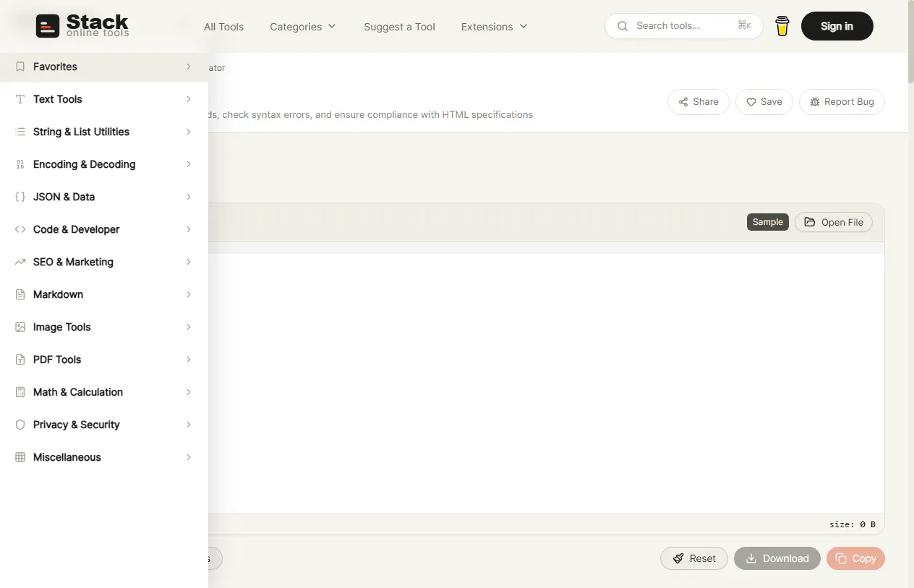Expand the SEO & Marketing chevron

[x=189, y=262]
